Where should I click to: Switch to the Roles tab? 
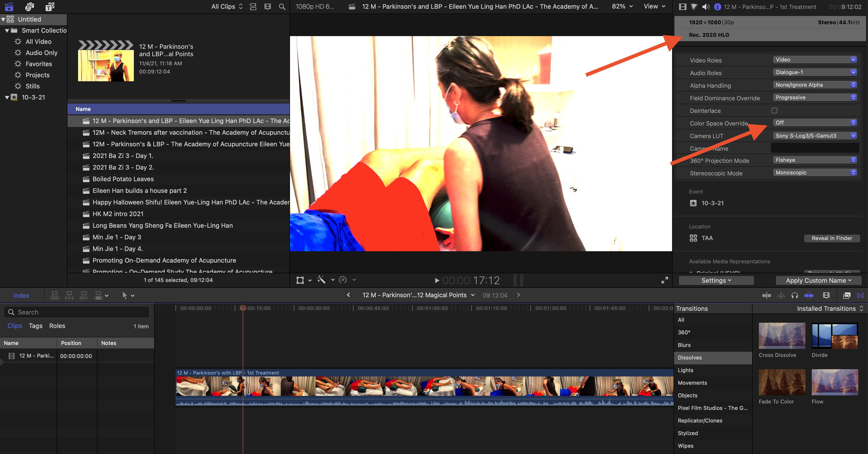tap(57, 326)
